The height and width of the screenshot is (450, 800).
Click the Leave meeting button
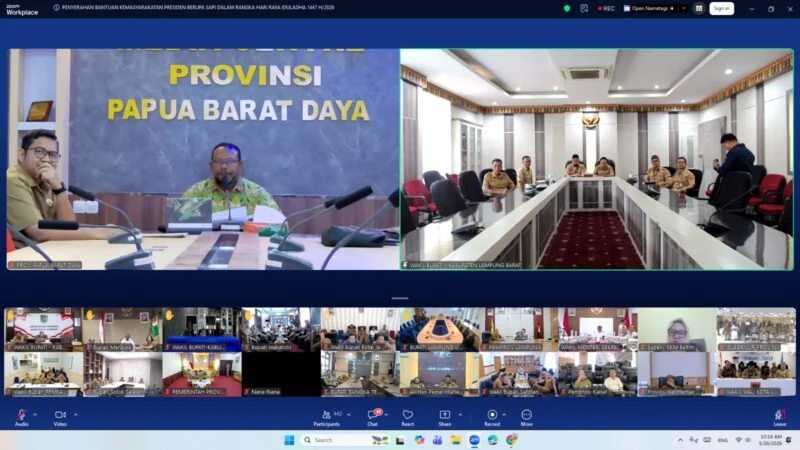780,417
